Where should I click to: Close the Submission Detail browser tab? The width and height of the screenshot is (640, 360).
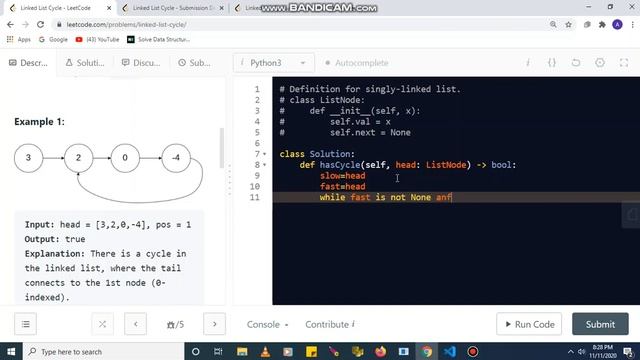point(222,8)
